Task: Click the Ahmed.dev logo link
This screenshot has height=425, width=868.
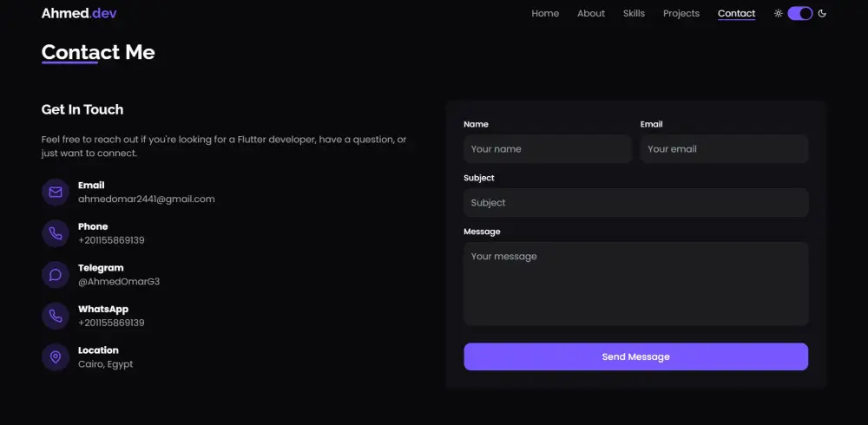Action: (79, 14)
